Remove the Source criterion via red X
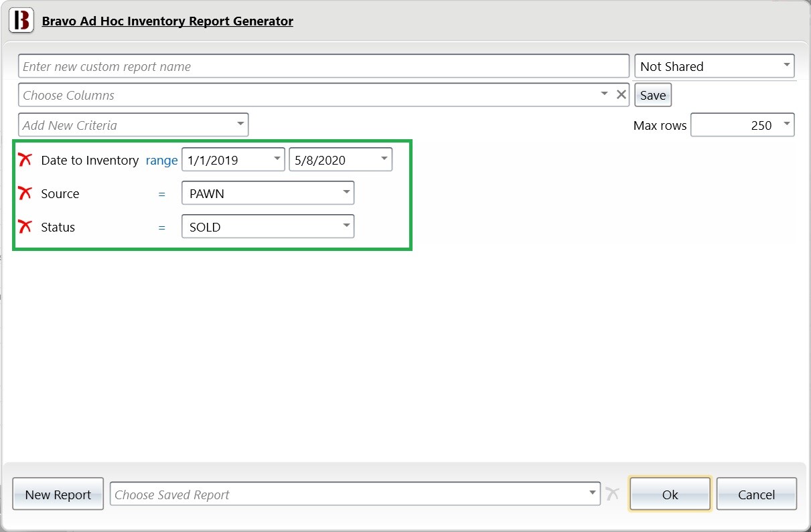 25,193
